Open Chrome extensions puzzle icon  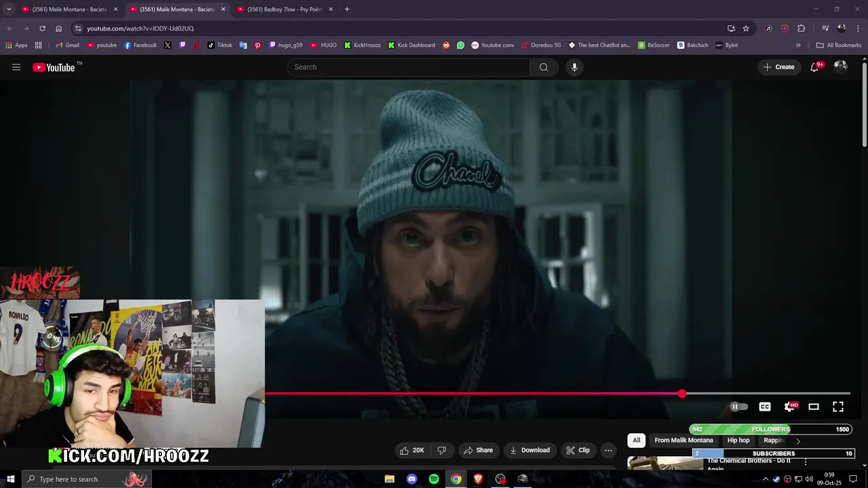pyautogui.click(x=801, y=28)
